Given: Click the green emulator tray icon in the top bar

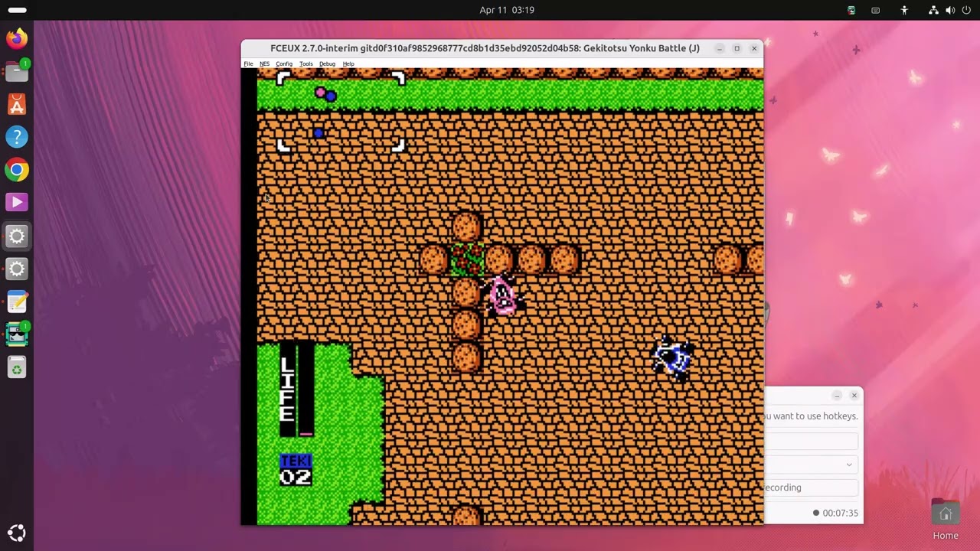Looking at the screenshot, I should tap(851, 10).
